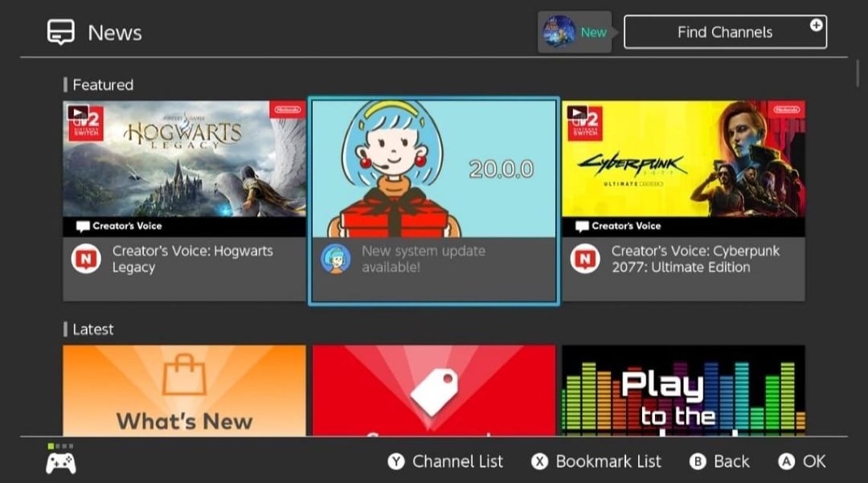
Task: Click the News speech-bubble icon in header
Action: (61, 32)
